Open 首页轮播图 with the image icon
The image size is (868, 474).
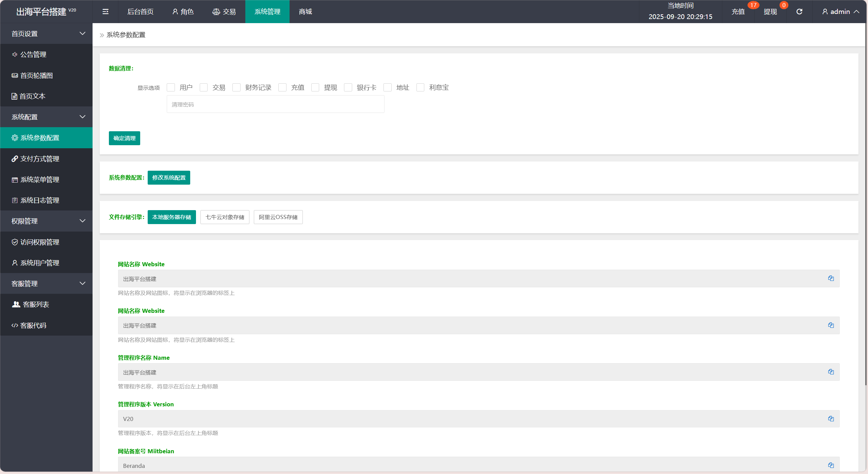(36, 75)
